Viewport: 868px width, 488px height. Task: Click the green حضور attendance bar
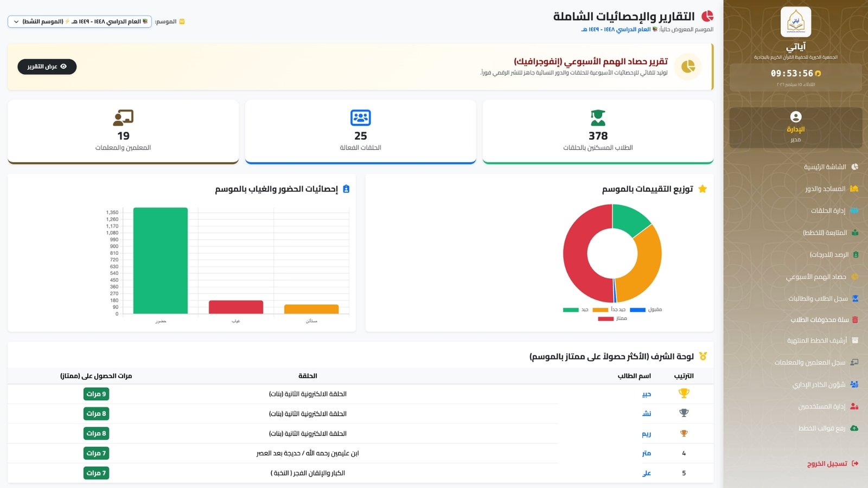161,260
